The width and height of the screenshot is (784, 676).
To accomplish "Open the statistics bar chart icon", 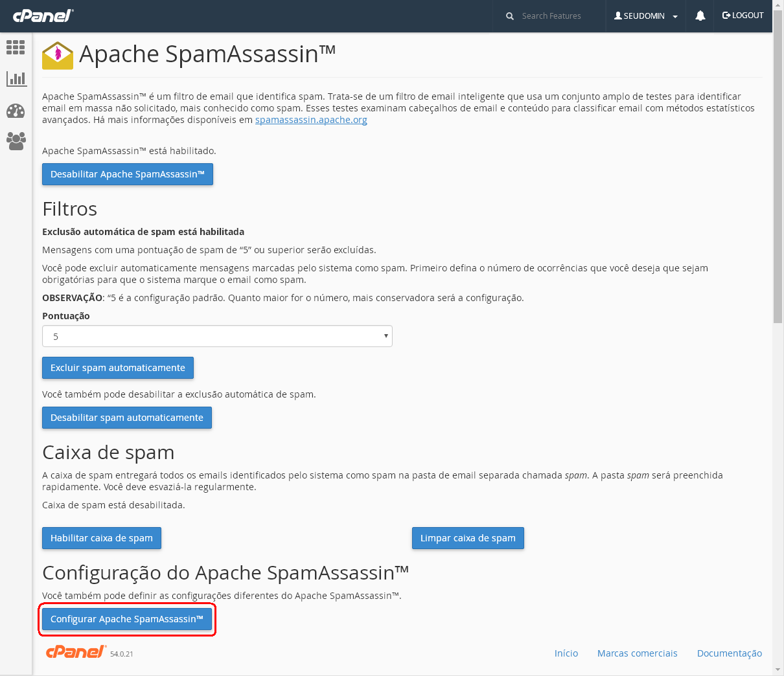I will tap(16, 79).
